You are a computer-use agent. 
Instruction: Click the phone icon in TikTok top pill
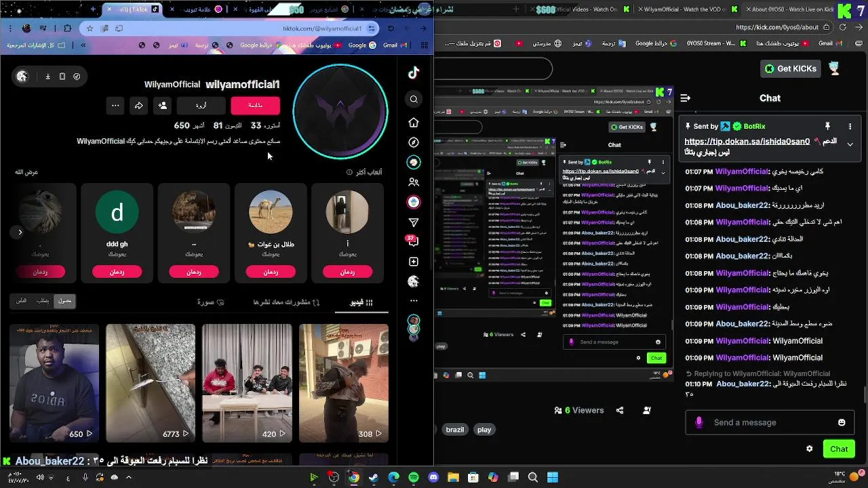[x=62, y=77]
